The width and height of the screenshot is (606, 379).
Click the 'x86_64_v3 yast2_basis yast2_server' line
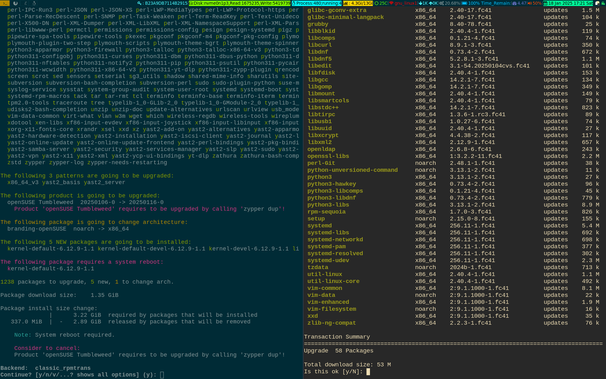pyautogui.click(x=66, y=182)
